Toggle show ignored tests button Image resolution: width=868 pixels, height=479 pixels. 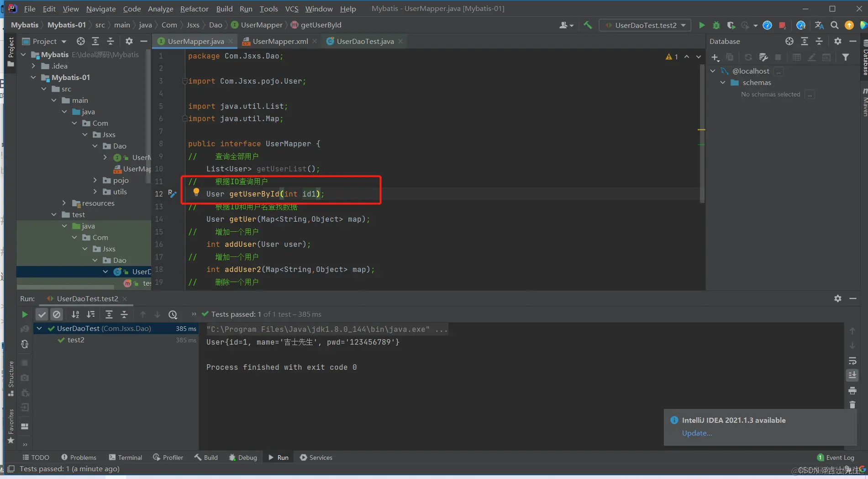(x=57, y=314)
